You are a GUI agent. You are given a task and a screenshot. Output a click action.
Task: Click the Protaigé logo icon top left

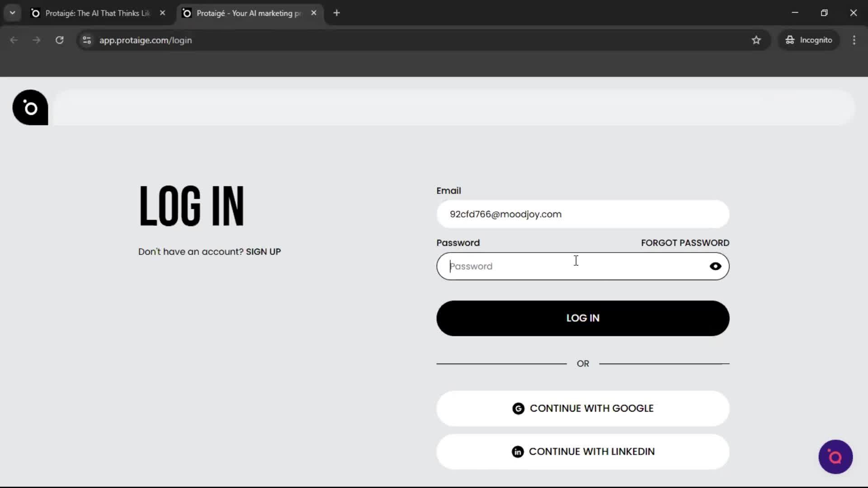click(x=30, y=108)
